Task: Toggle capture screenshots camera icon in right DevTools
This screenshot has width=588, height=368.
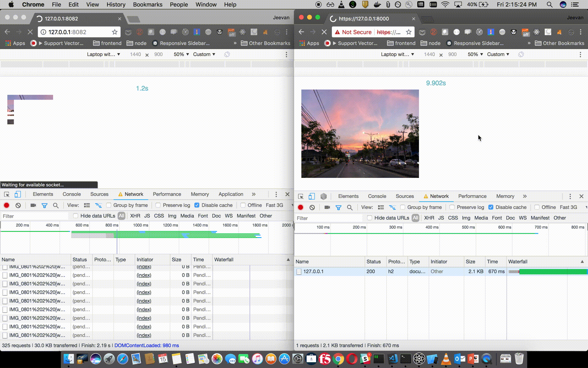Action: pos(327,207)
